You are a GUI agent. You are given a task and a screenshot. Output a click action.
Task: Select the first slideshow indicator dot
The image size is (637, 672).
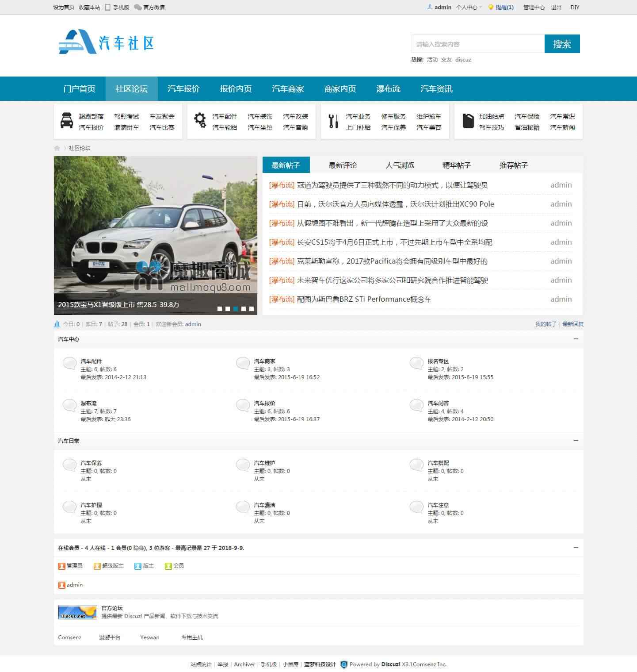220,309
